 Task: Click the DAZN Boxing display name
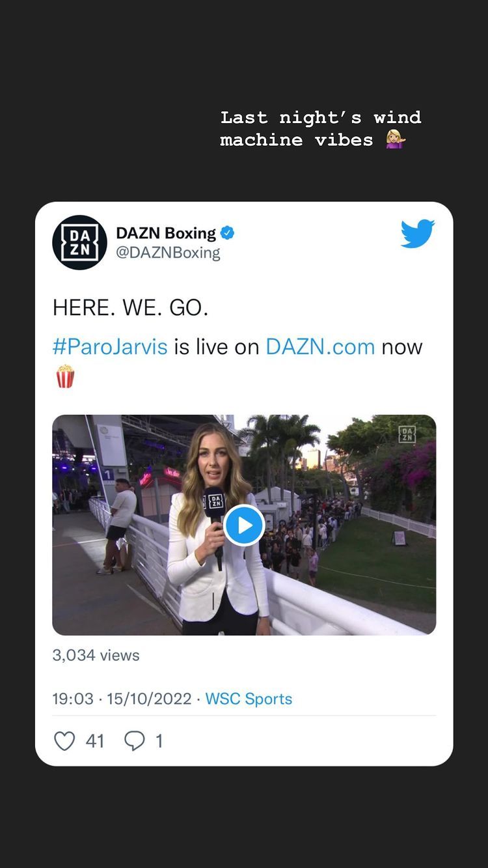(166, 232)
